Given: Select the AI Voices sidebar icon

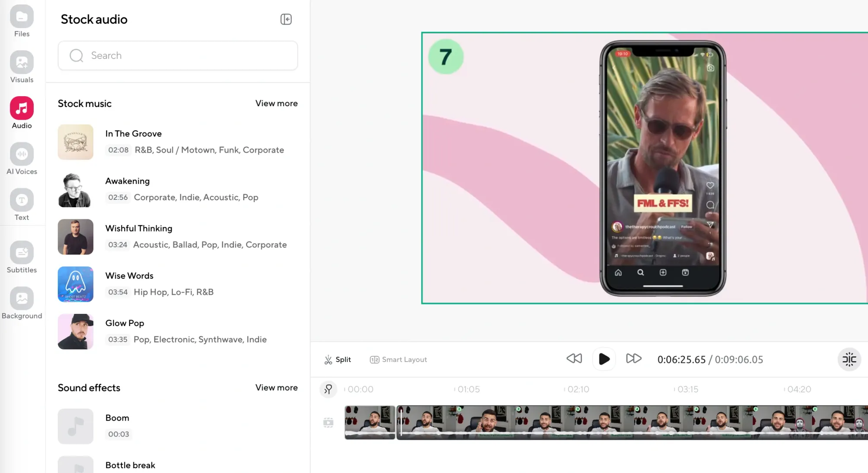Looking at the screenshot, I should coord(22,158).
